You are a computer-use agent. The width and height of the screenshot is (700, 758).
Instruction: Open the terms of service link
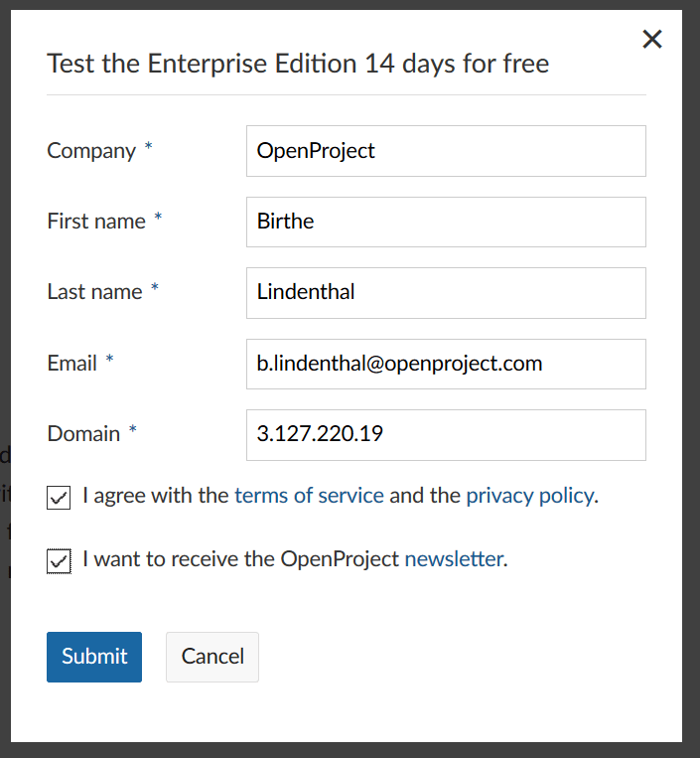coord(309,496)
